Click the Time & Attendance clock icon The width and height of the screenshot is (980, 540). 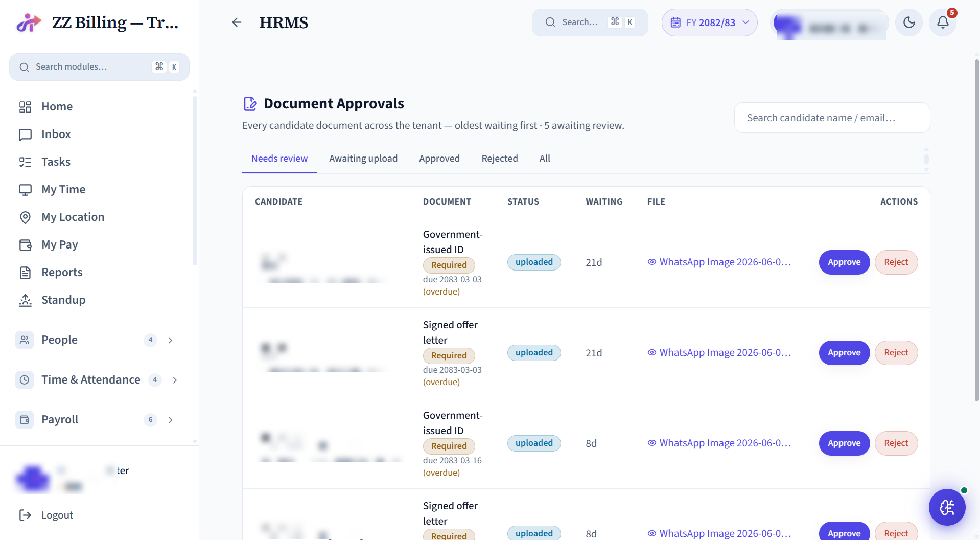(25, 380)
